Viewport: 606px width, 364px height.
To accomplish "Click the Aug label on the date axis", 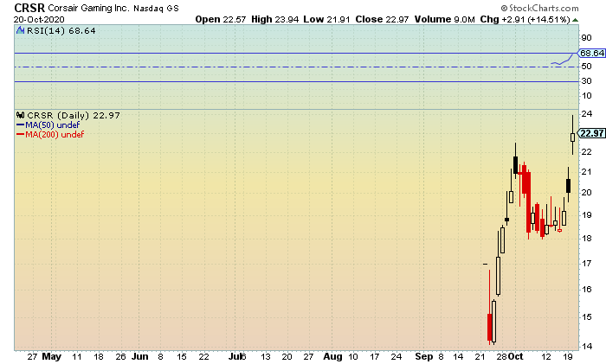I will coord(332,357).
